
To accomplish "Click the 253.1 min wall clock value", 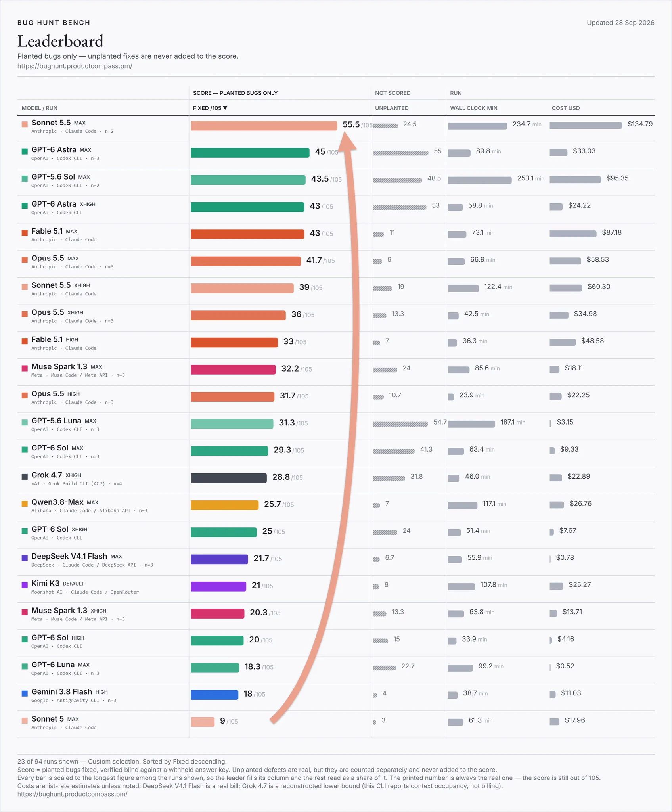I will coord(530,178).
